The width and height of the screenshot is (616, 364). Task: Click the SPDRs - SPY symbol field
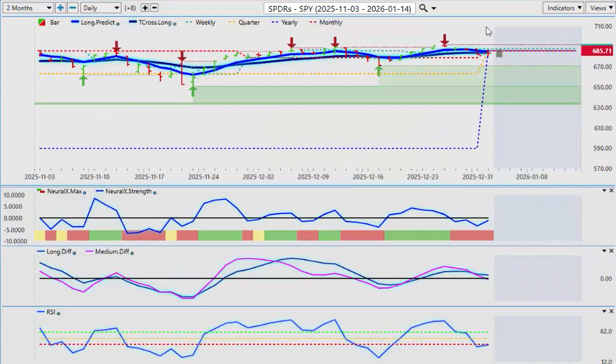pos(339,9)
